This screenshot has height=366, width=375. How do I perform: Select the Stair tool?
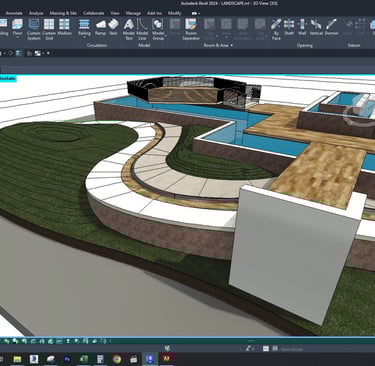click(113, 27)
